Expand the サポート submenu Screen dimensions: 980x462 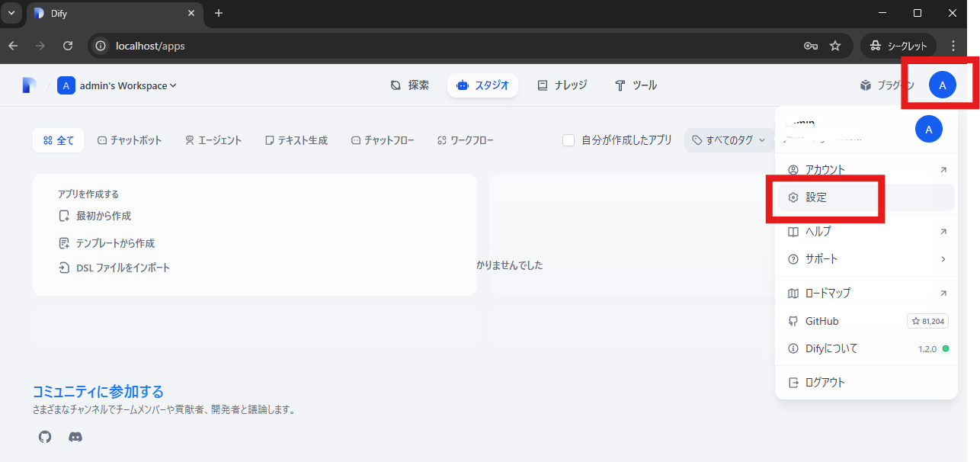pyautogui.click(x=866, y=259)
